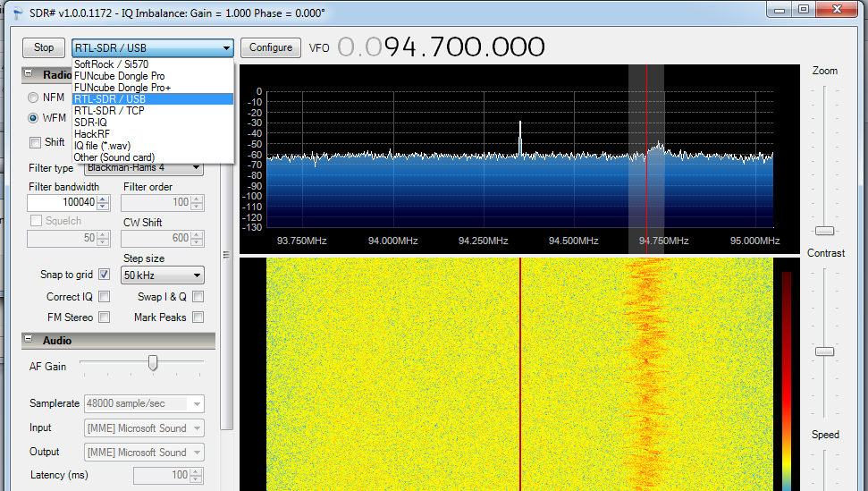Viewport: 868px width, 491px height.
Task: Close the RTL-SDR / USB source dropdown arrow
Action: (226, 48)
